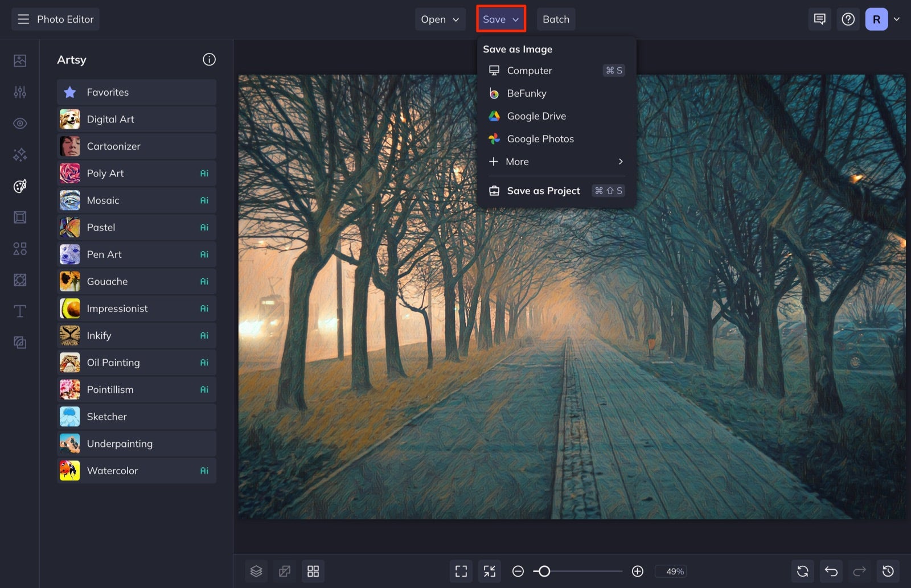Image resolution: width=911 pixels, height=588 pixels.
Task: Adjust the zoom slider
Action: tap(545, 571)
